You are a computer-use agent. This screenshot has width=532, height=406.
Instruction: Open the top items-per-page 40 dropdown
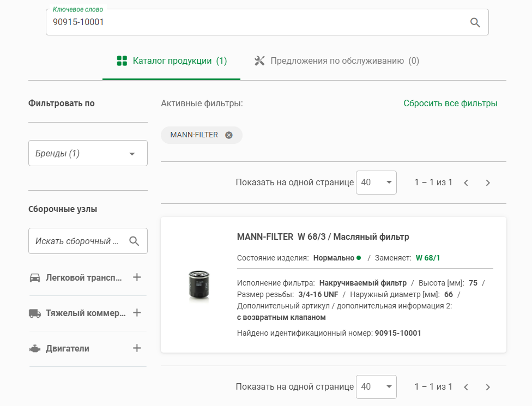376,183
